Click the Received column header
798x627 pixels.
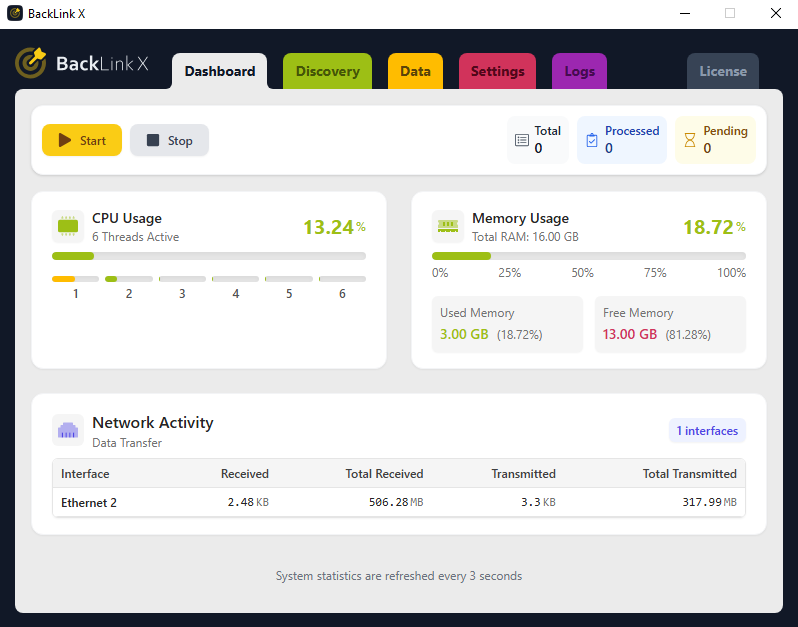(245, 474)
